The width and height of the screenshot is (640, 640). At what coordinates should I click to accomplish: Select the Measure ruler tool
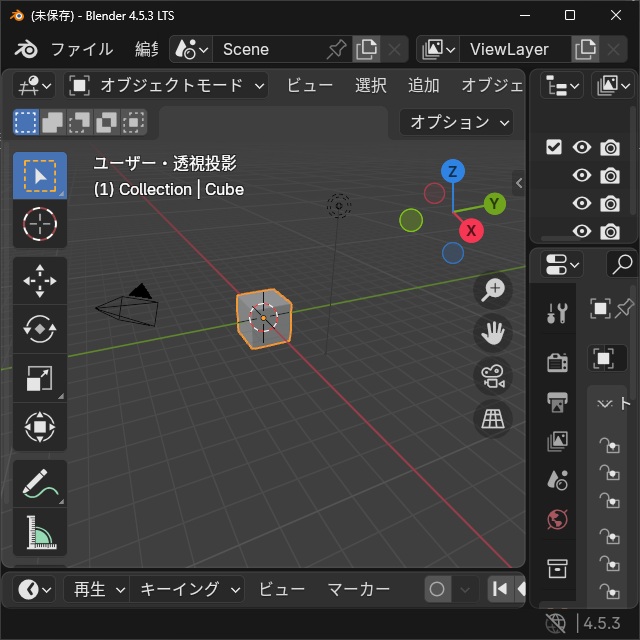tap(40, 532)
